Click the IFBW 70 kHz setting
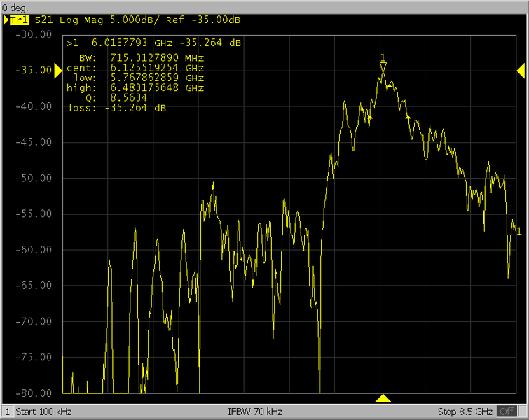The height and width of the screenshot is (420, 529). (255, 411)
